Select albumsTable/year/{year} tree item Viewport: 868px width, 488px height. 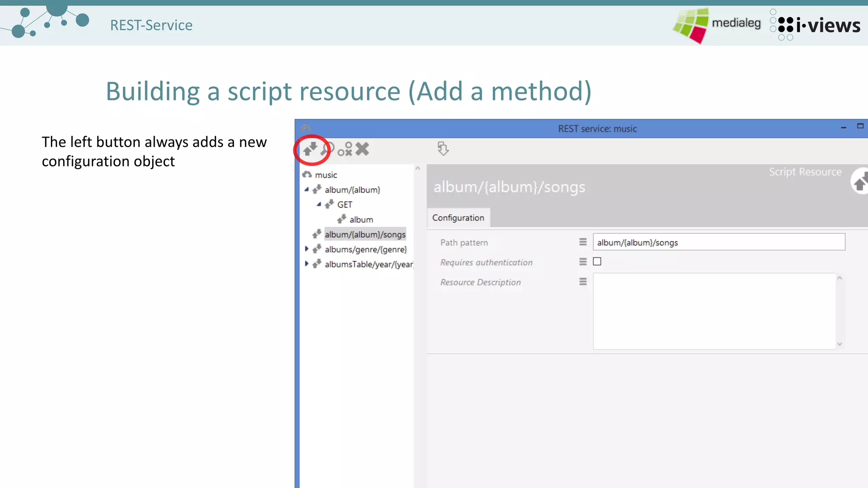(x=369, y=264)
